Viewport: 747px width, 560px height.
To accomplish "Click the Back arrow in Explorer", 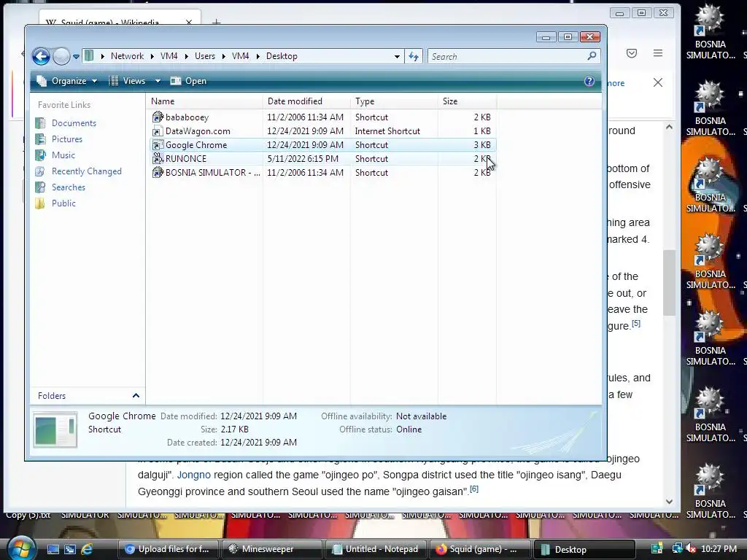I will (41, 56).
